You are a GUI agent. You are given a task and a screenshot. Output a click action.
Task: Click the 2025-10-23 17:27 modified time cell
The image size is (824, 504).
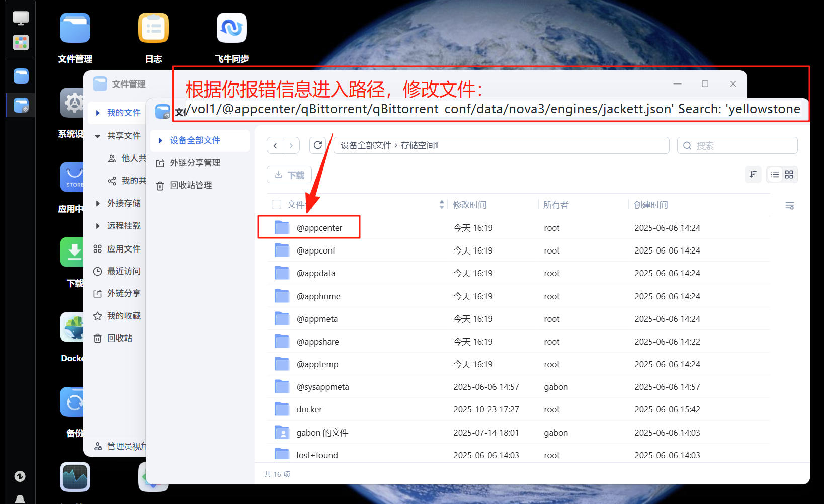tap(486, 409)
